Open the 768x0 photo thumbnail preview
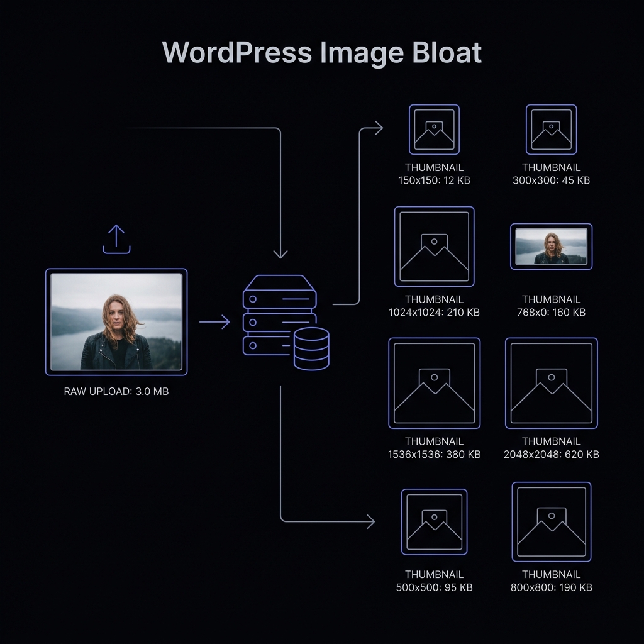 551,247
